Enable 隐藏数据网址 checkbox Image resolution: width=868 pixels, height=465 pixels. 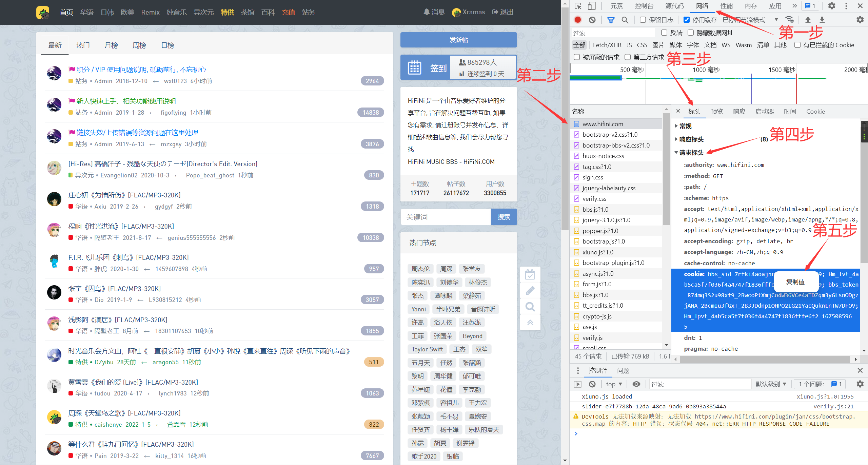[690, 33]
